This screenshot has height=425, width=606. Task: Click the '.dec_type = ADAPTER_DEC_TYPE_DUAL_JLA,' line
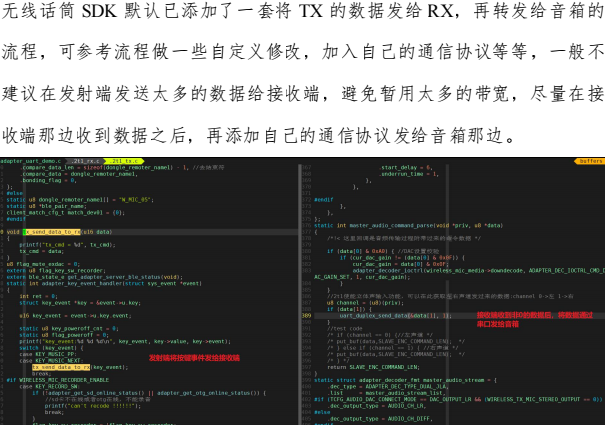pos(388,386)
